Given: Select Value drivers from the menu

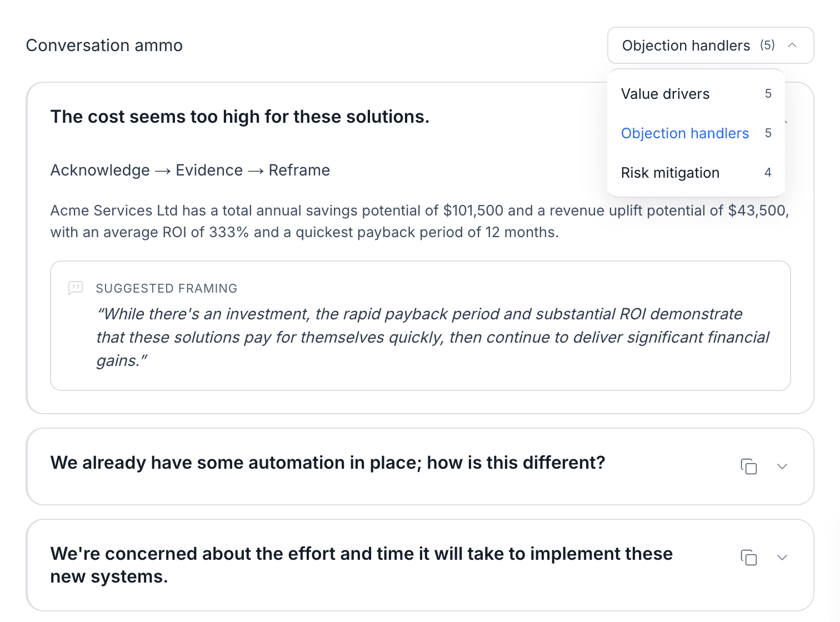Looking at the screenshot, I should click(665, 94).
